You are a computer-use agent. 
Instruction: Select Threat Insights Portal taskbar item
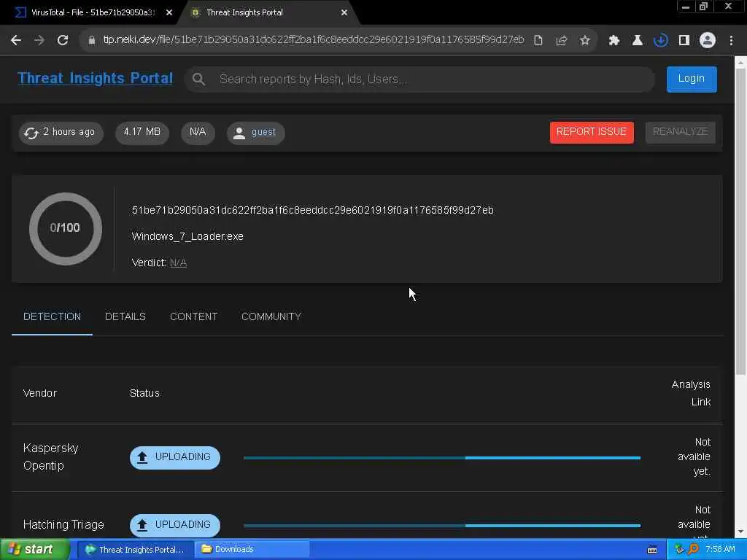pyautogui.click(x=135, y=550)
